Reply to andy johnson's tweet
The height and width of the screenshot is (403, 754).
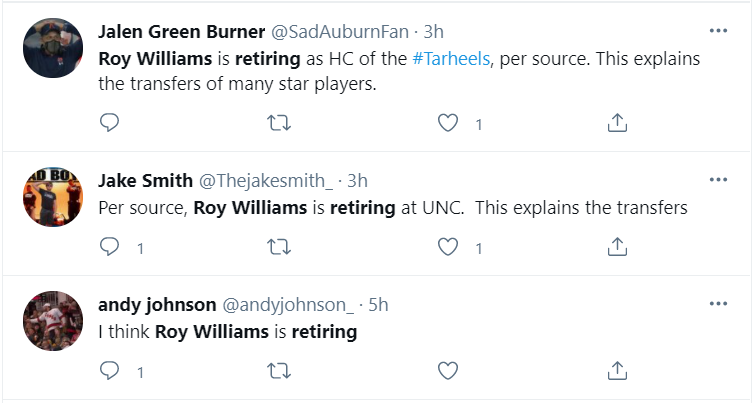109,371
